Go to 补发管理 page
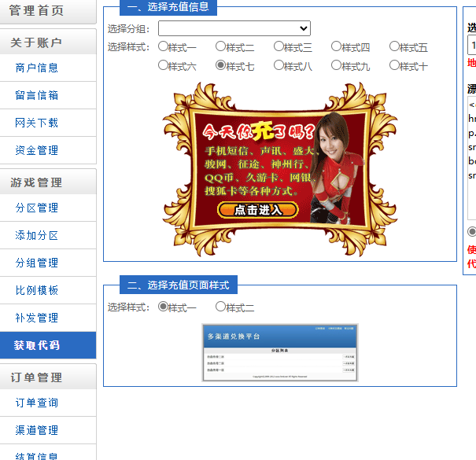The width and height of the screenshot is (476, 460). [37, 318]
